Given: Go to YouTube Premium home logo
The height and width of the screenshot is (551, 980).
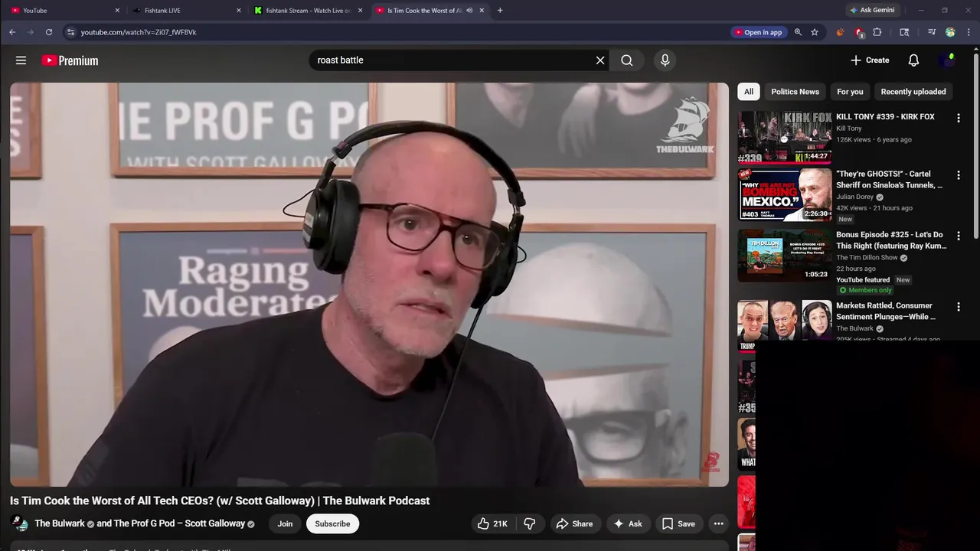Looking at the screenshot, I should (x=70, y=60).
